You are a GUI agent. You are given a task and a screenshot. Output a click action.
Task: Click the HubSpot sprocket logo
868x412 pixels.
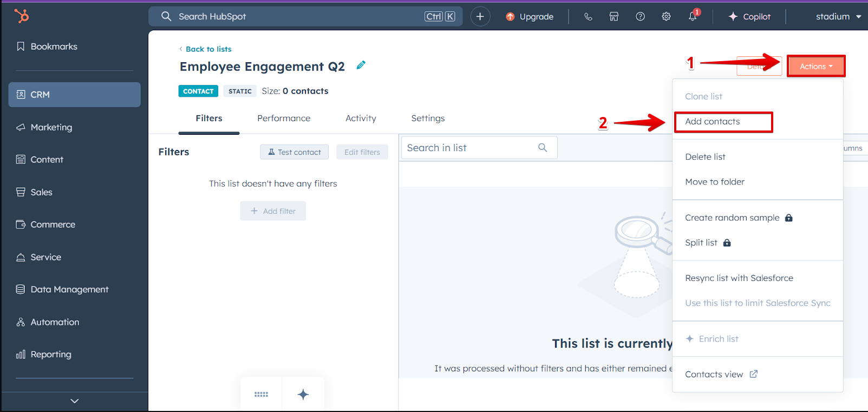22,16
